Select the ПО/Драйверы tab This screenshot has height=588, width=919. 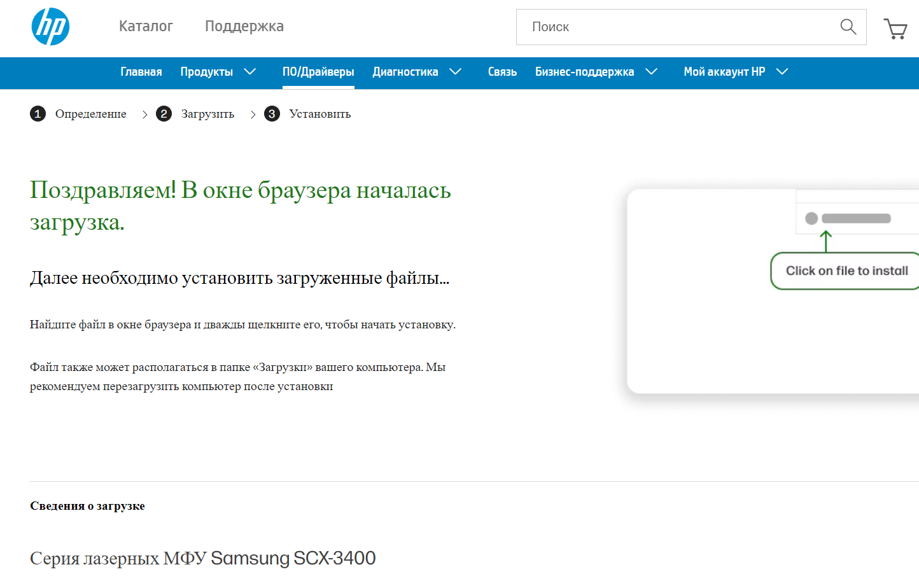click(x=318, y=72)
